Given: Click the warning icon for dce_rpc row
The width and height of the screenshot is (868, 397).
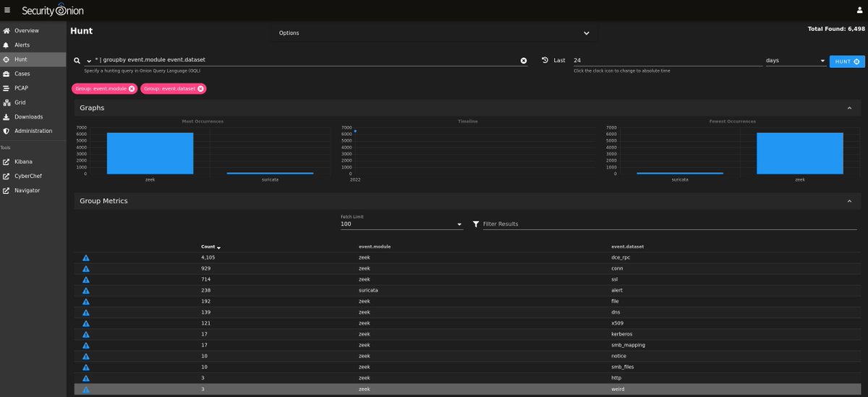Looking at the screenshot, I should click(x=86, y=257).
